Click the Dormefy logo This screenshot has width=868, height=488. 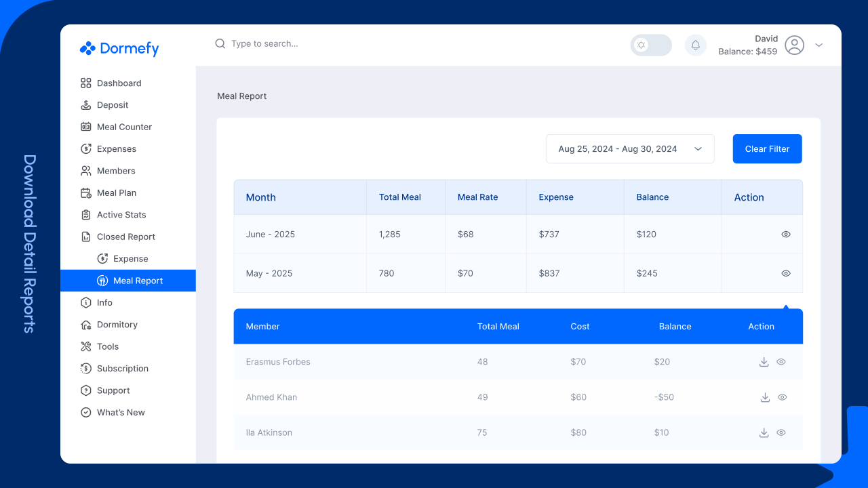pos(119,48)
